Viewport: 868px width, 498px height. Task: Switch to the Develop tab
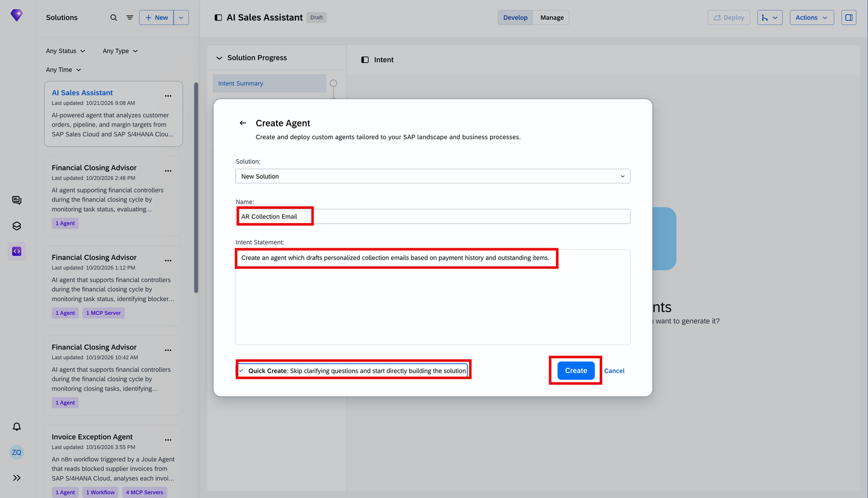tap(515, 17)
